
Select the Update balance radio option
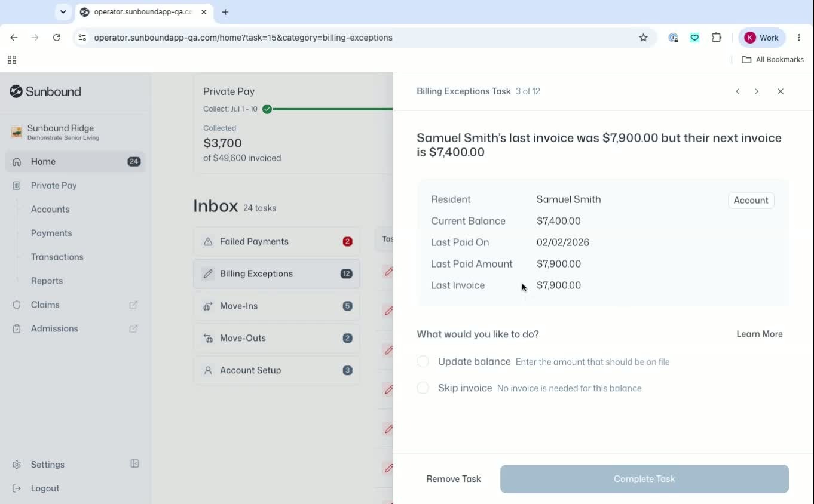[423, 361]
